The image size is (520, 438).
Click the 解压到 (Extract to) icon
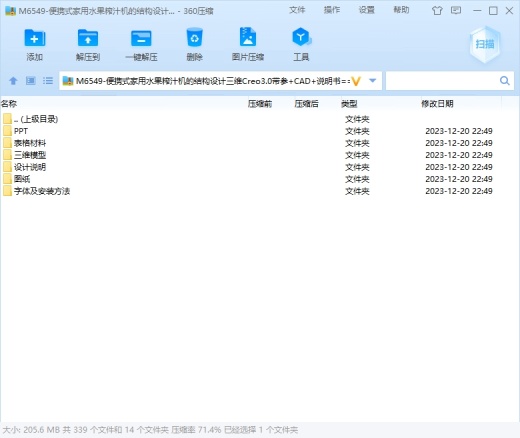click(88, 38)
